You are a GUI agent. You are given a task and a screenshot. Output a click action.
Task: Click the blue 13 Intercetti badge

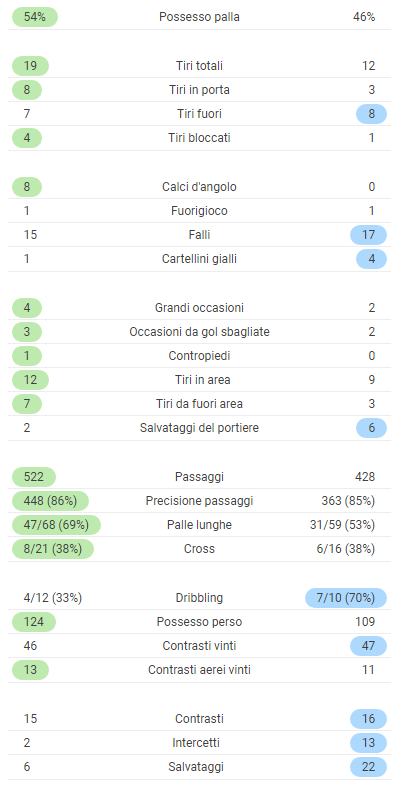click(x=368, y=743)
